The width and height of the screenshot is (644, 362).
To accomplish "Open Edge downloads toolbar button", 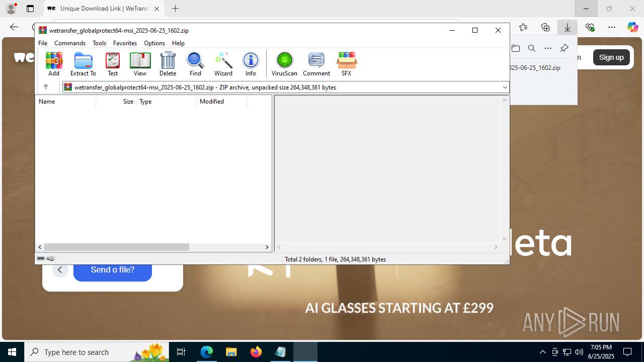I will pyautogui.click(x=567, y=27).
